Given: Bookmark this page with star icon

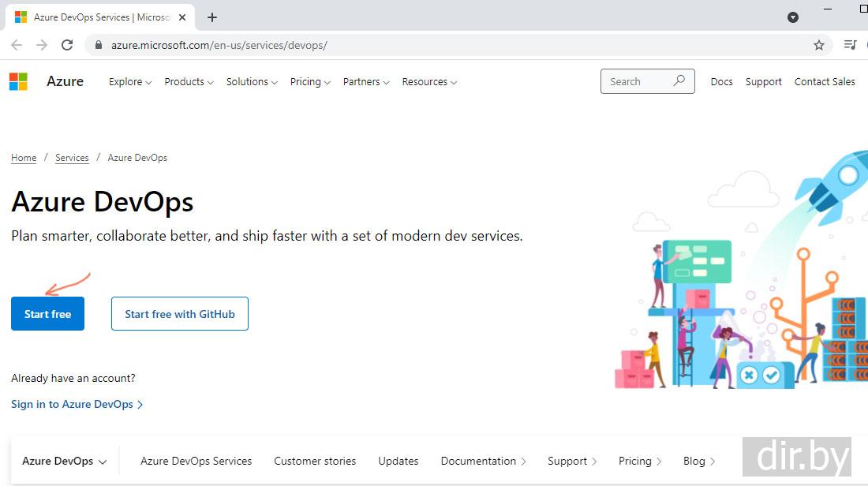Looking at the screenshot, I should coord(819,45).
